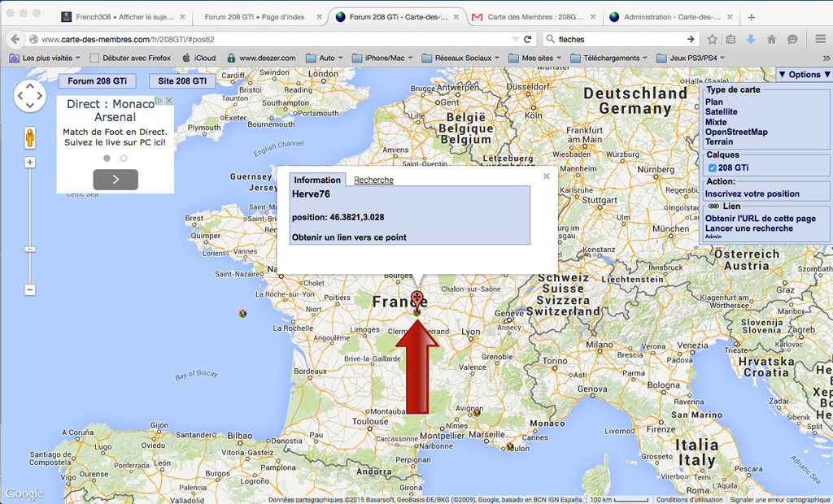Click the ad next arrow button
Viewport: 833px width, 504px height.
(116, 180)
